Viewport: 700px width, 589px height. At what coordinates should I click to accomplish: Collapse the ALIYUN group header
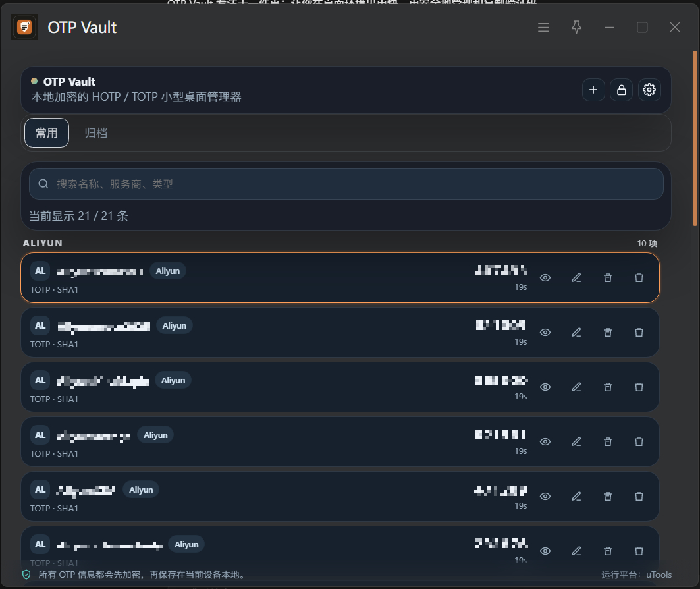pyautogui.click(x=43, y=243)
